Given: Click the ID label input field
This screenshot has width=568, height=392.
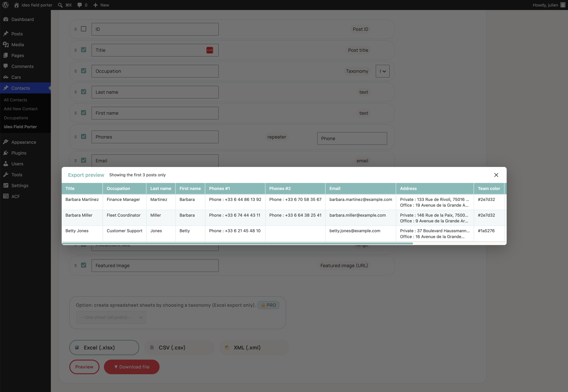Looking at the screenshot, I should point(155,29).
